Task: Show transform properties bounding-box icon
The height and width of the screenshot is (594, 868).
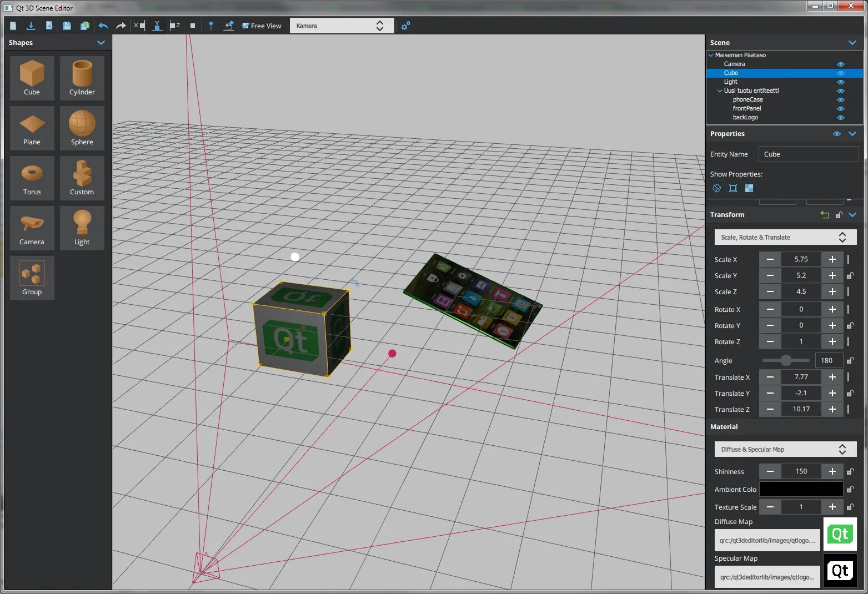Action: [733, 188]
